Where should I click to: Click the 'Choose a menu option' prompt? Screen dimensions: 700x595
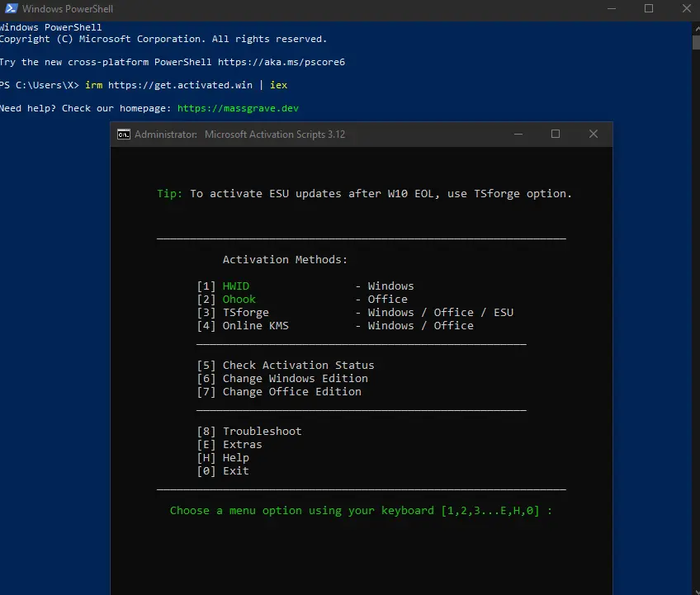tap(361, 511)
